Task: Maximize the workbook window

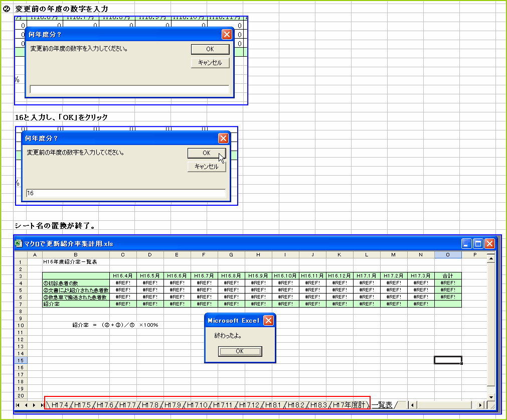Action: (x=478, y=244)
